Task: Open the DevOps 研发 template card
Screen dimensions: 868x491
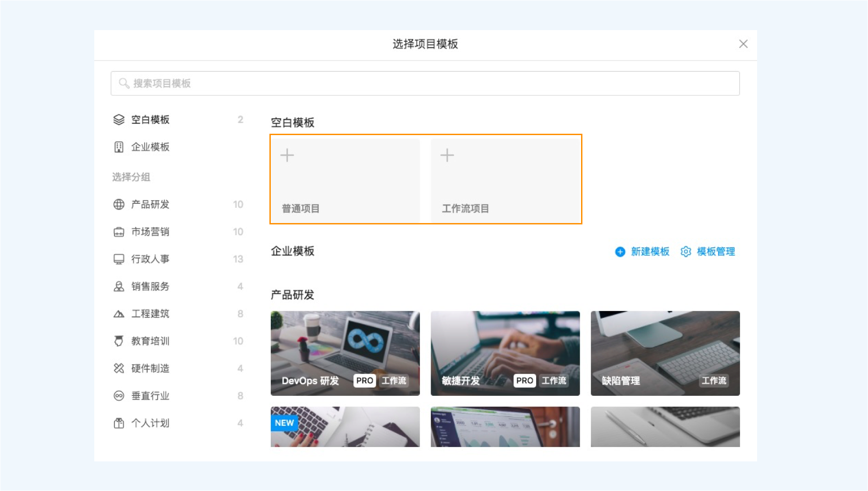Action: click(345, 353)
